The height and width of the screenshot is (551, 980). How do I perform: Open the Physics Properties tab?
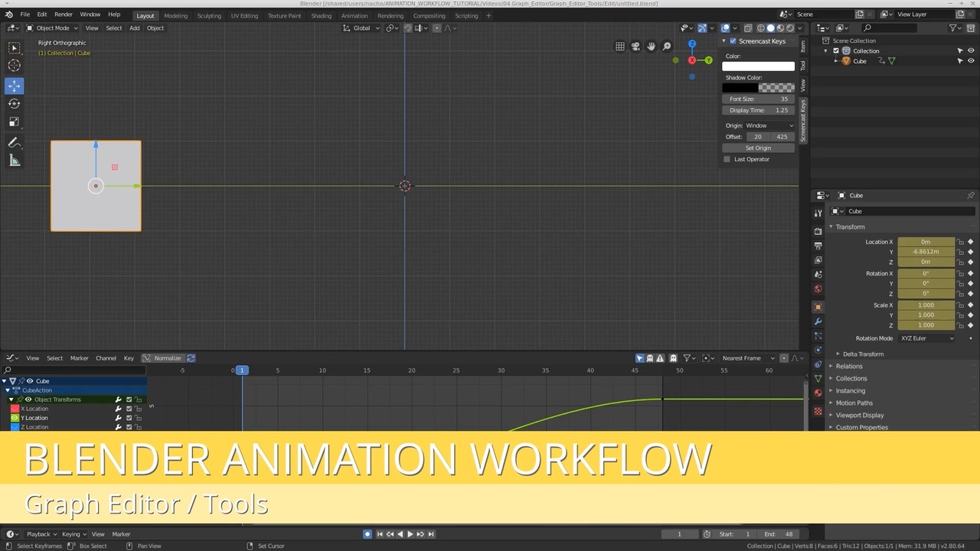point(818,350)
